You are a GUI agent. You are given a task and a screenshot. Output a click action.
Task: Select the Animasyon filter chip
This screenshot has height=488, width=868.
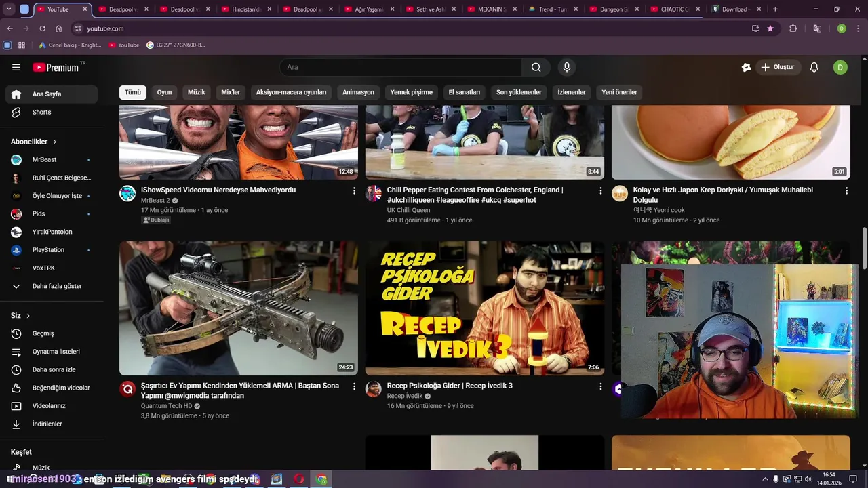pos(358,92)
